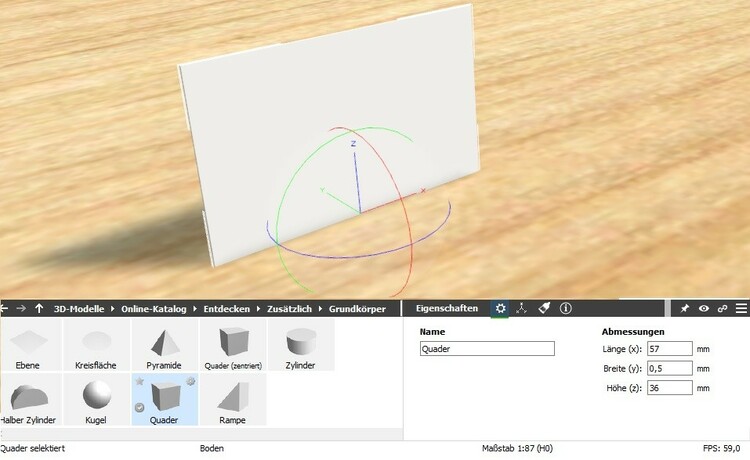Viewport: 750px width, 460px height.
Task: Open the hamburger menu
Action: [x=741, y=308]
